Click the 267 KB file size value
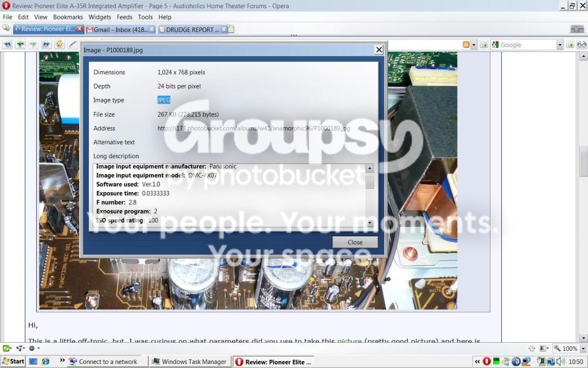588x368 pixels. coord(188,114)
